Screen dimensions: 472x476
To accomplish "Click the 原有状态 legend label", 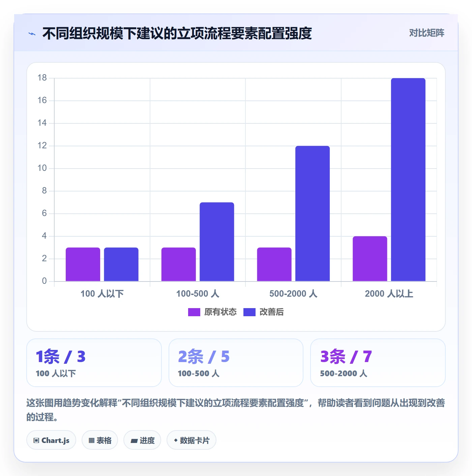I will click(220, 312).
